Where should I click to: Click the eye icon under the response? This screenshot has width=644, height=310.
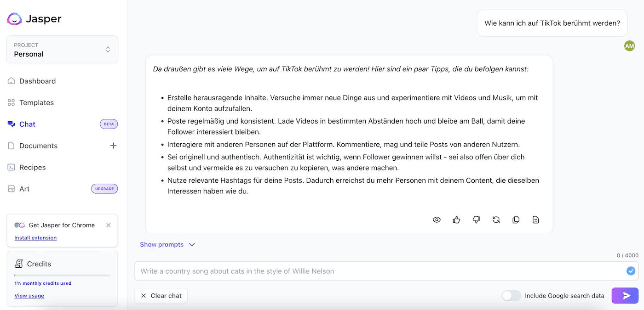(x=437, y=220)
